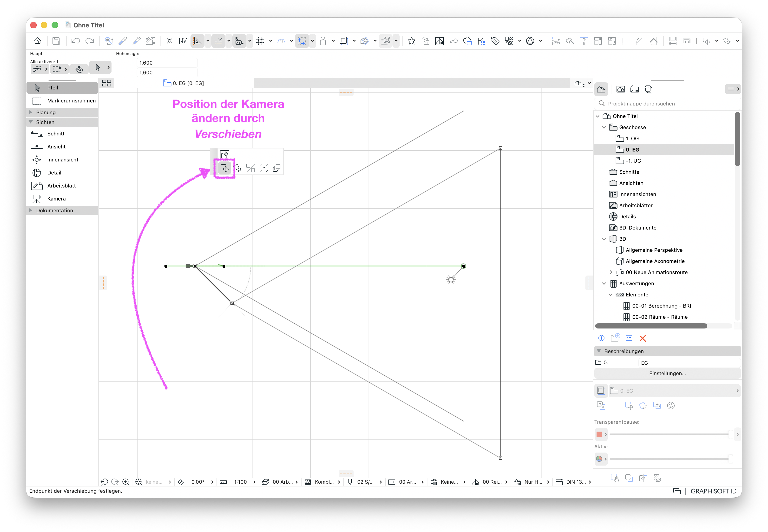Expand the 00 Neue Animationsroute node
This screenshot has height=532, width=768.
click(x=611, y=272)
